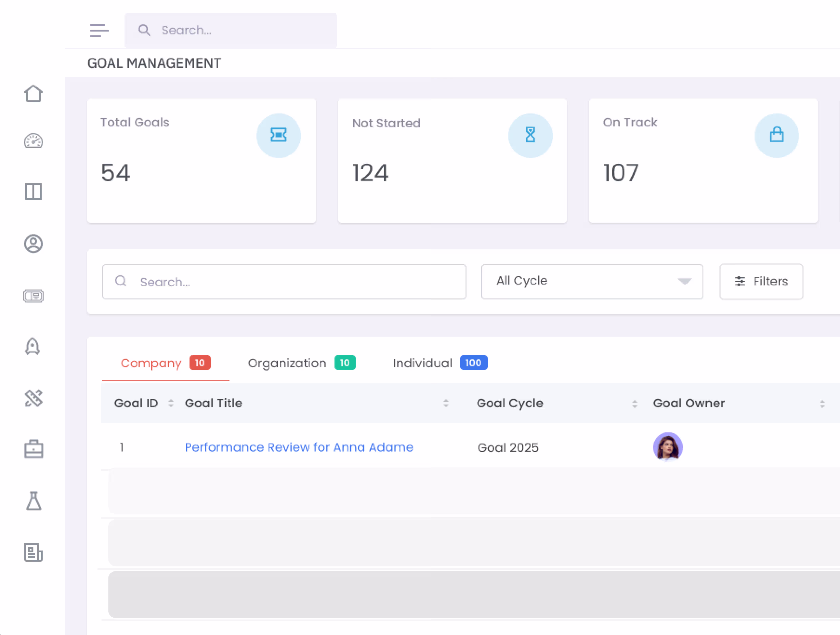
Task: Click the briefcase sidebar icon
Action: tap(33, 449)
